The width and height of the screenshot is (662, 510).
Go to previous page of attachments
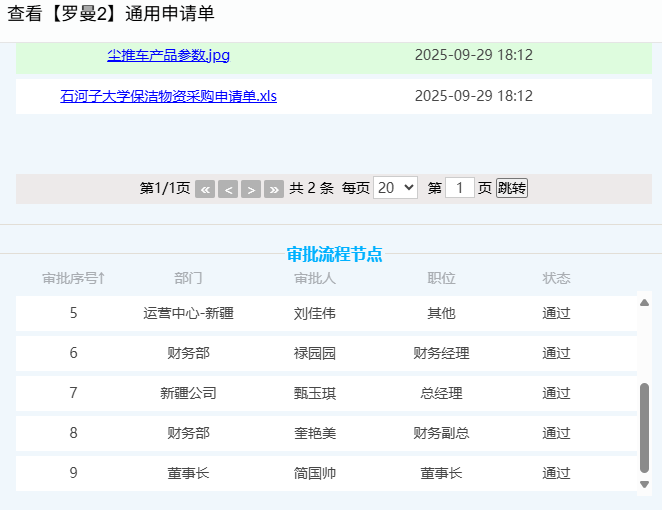[228, 189]
